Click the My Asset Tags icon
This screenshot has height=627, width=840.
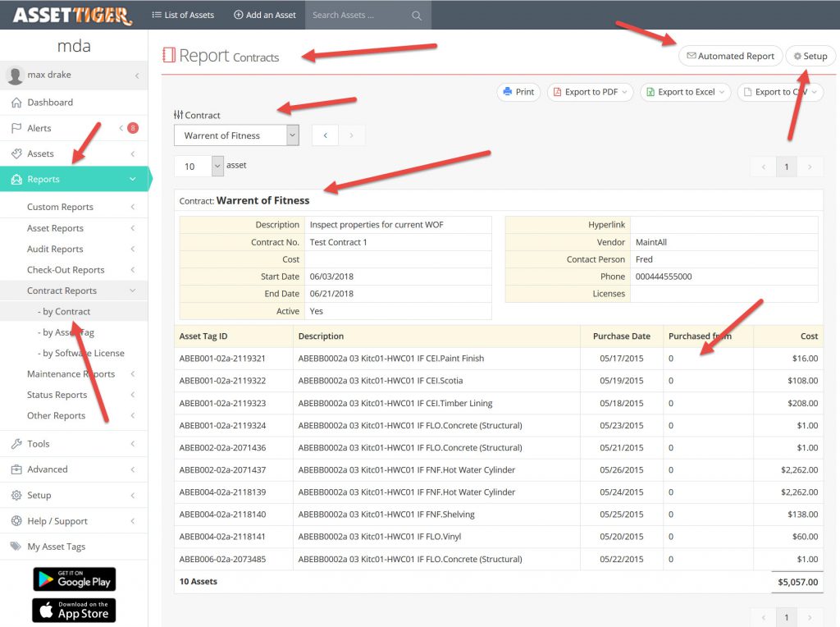click(x=16, y=547)
